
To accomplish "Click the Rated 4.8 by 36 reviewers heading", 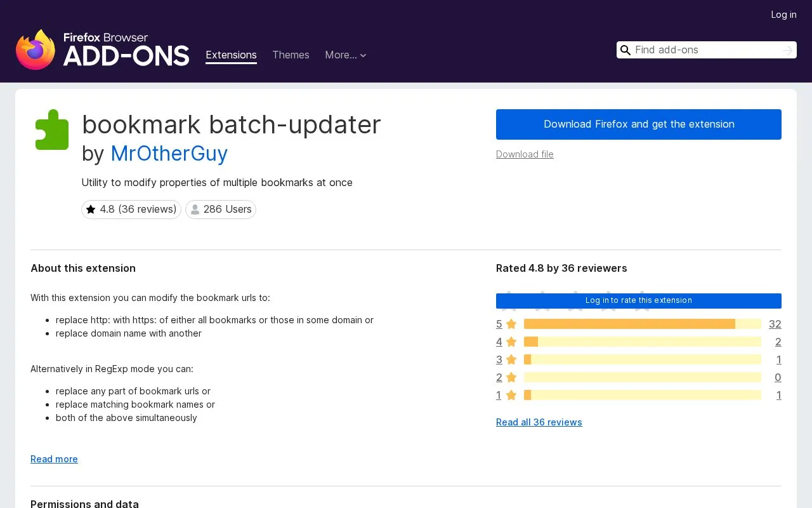I will [x=561, y=269].
